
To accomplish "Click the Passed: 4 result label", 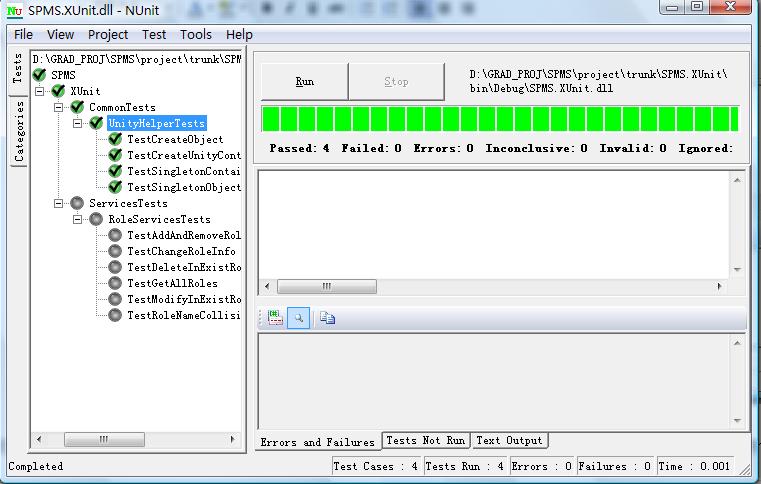I will 299,148.
